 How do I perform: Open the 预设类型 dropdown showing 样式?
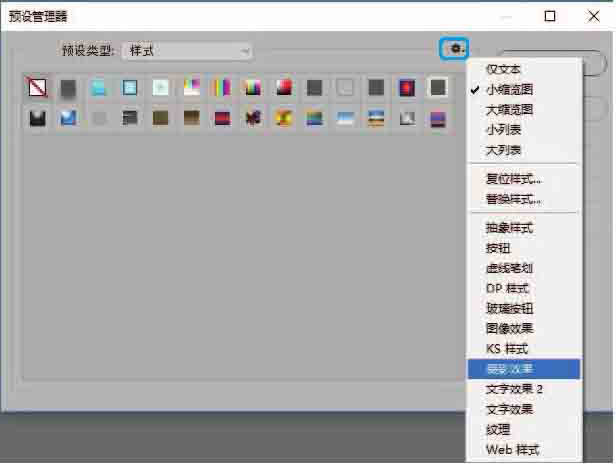(187, 51)
